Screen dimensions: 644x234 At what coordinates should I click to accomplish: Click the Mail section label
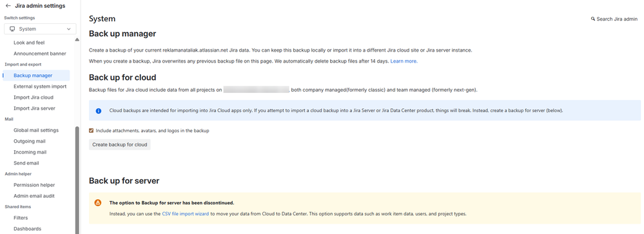pos(9,119)
